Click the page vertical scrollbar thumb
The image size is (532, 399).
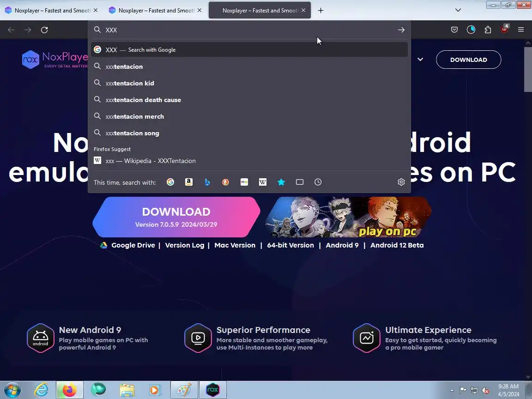tap(528, 70)
